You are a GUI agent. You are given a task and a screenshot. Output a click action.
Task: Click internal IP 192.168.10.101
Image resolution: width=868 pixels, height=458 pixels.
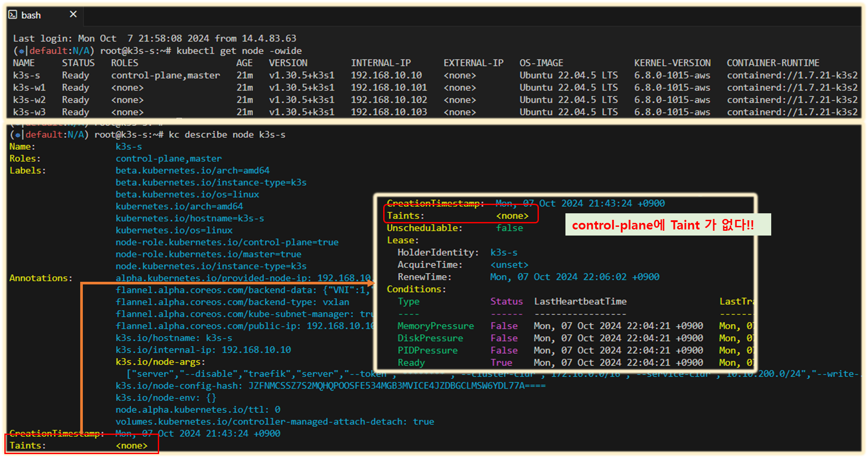(x=389, y=88)
